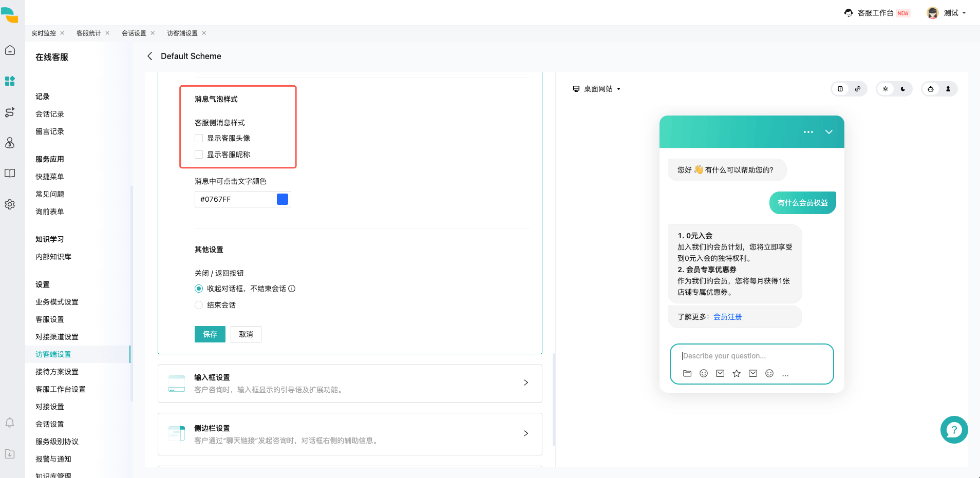980x478 pixels.
Task: Open 内部知识库 in sidebar
Action: coord(53,257)
